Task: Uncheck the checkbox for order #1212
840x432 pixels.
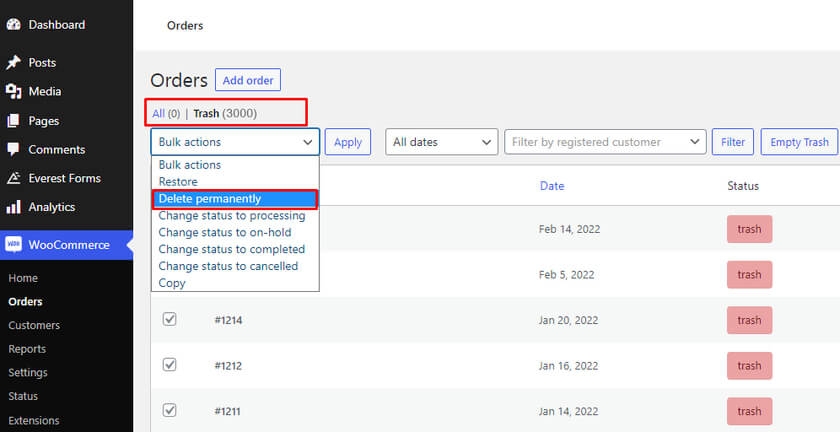Action: point(169,364)
